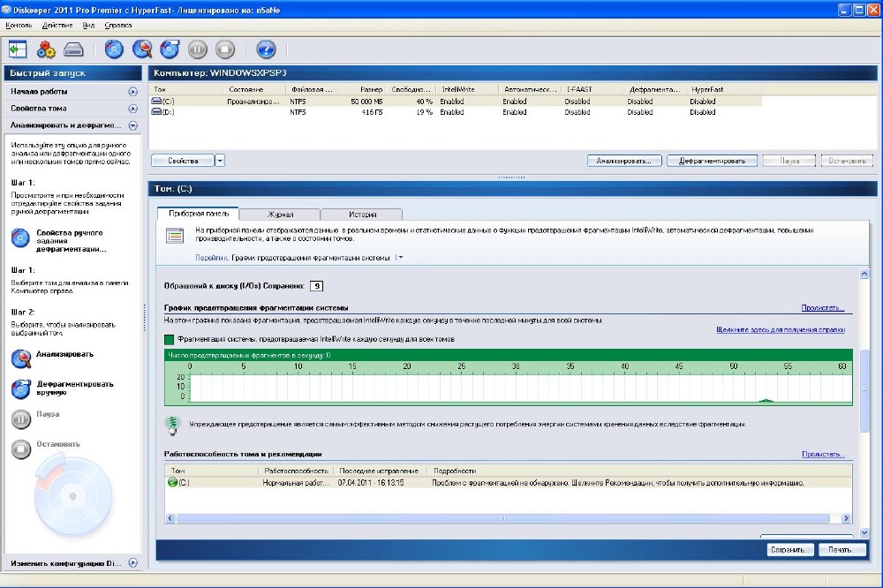Click the volume properties drive icon in toolbar
Image resolution: width=883 pixels, height=588 pixels.
pos(73,49)
